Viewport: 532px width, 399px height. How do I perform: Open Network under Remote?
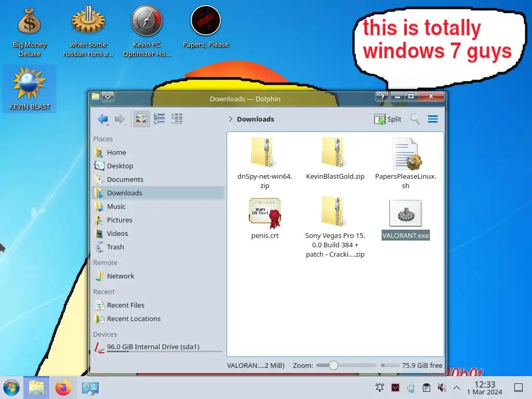click(158, 276)
